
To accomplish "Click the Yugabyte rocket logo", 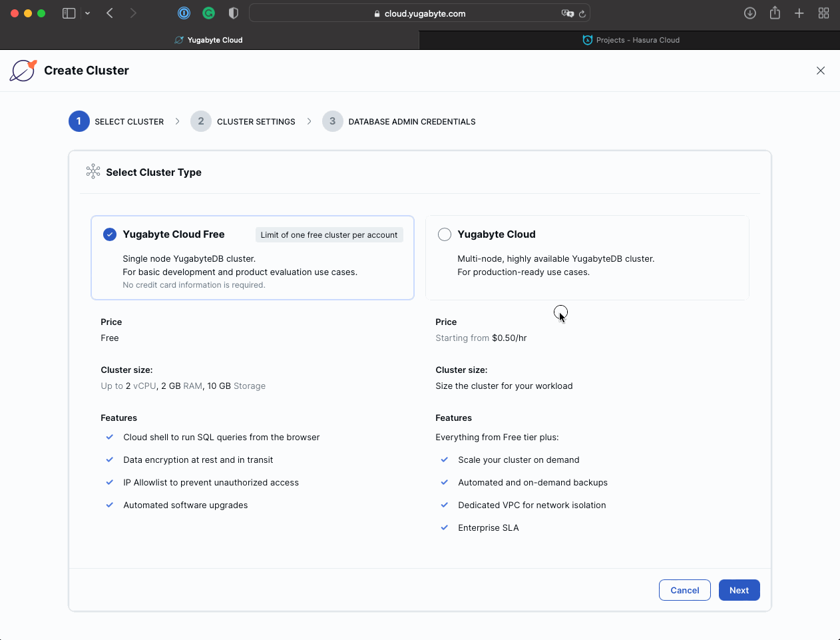I will pos(23,70).
